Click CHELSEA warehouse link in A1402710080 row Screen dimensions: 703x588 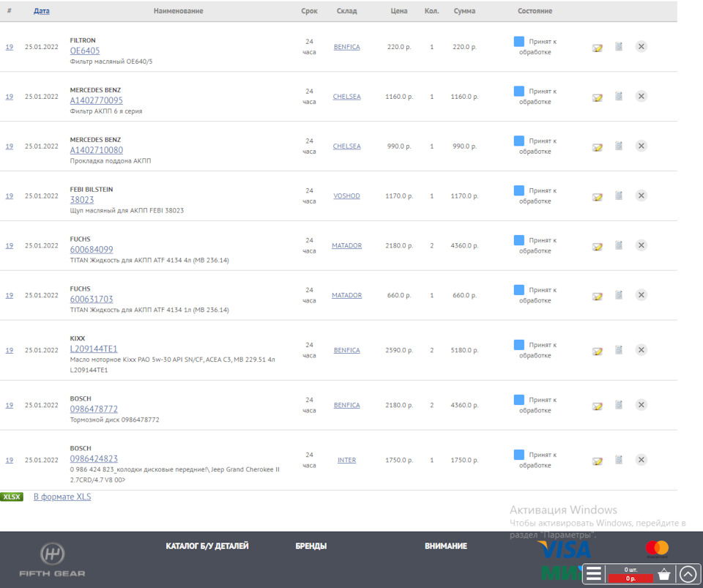point(346,146)
